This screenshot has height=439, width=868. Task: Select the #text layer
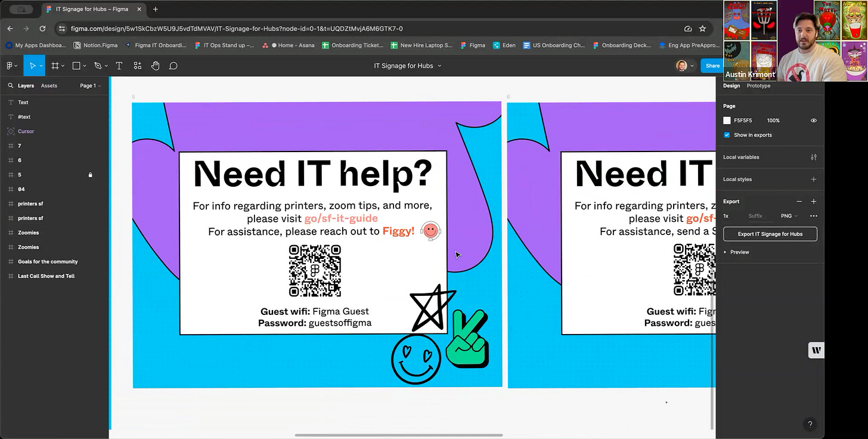(24, 117)
